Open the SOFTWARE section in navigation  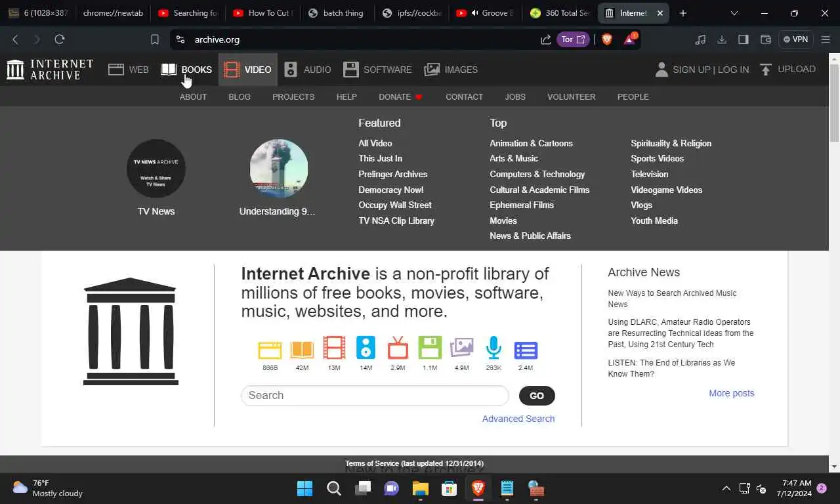pyautogui.click(x=377, y=70)
